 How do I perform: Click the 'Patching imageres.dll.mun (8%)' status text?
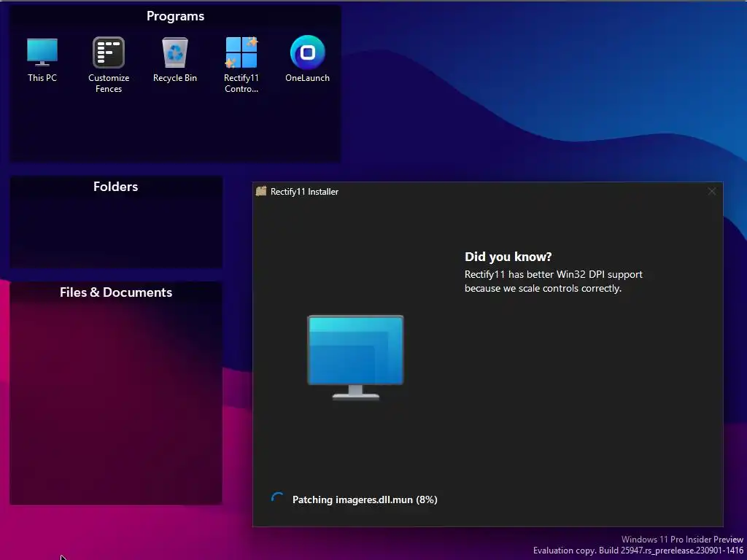pyautogui.click(x=365, y=499)
